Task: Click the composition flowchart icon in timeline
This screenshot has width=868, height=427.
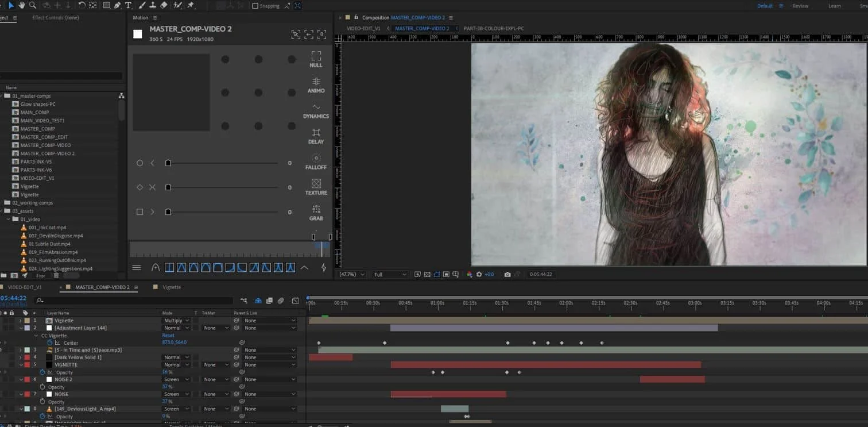Action: pos(244,301)
